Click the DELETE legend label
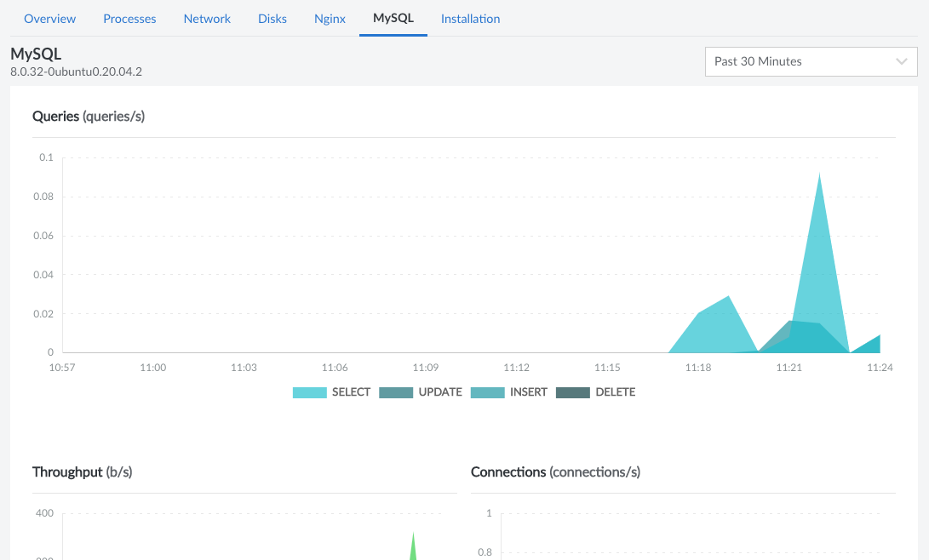This screenshot has width=929, height=560. point(615,392)
